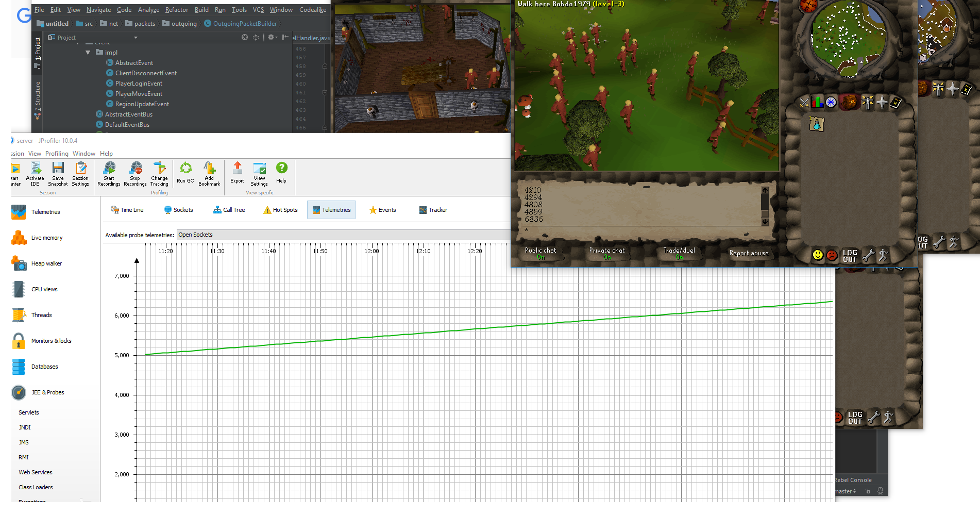The image size is (980, 514).
Task: Open View Settings in JProfiler toolbar
Action: [x=259, y=174]
